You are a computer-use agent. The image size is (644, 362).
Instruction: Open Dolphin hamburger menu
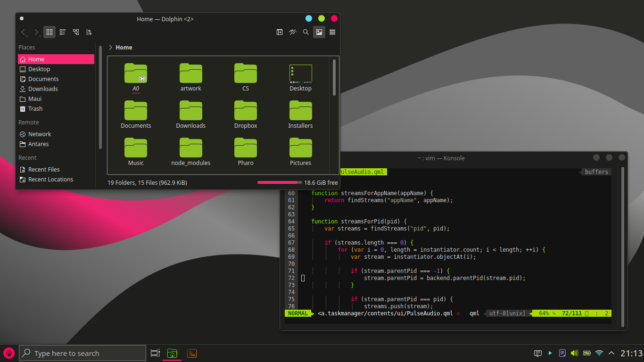(x=332, y=32)
